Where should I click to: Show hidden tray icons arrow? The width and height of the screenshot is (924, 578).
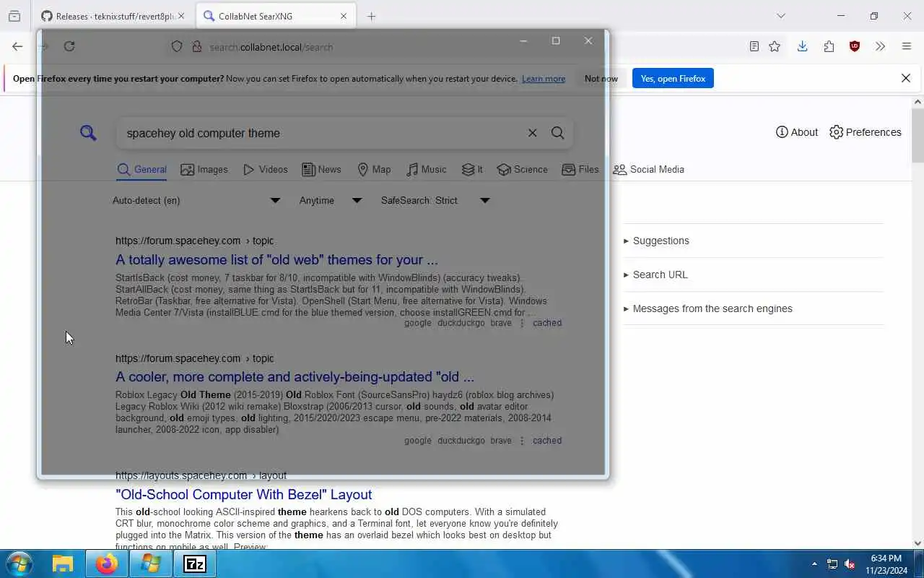[814, 564]
